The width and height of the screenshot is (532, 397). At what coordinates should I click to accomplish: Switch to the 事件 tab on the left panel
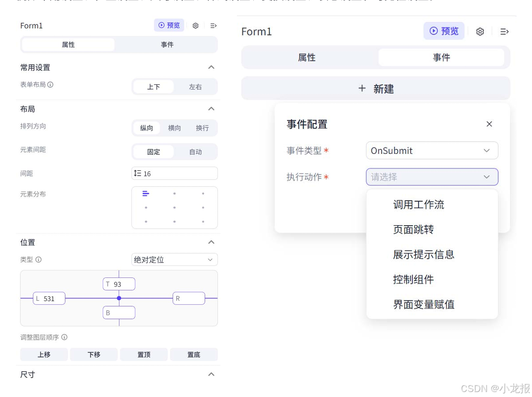[168, 44]
